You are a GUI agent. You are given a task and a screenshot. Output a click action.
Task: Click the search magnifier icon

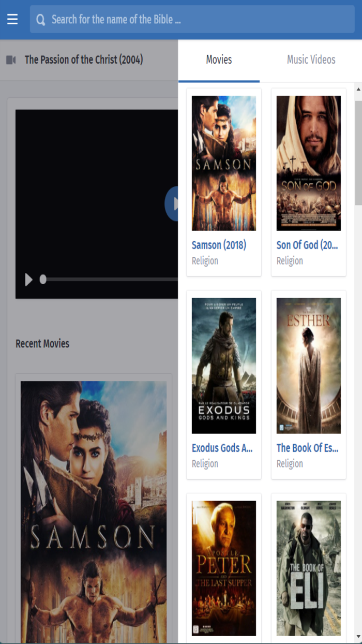(41, 20)
